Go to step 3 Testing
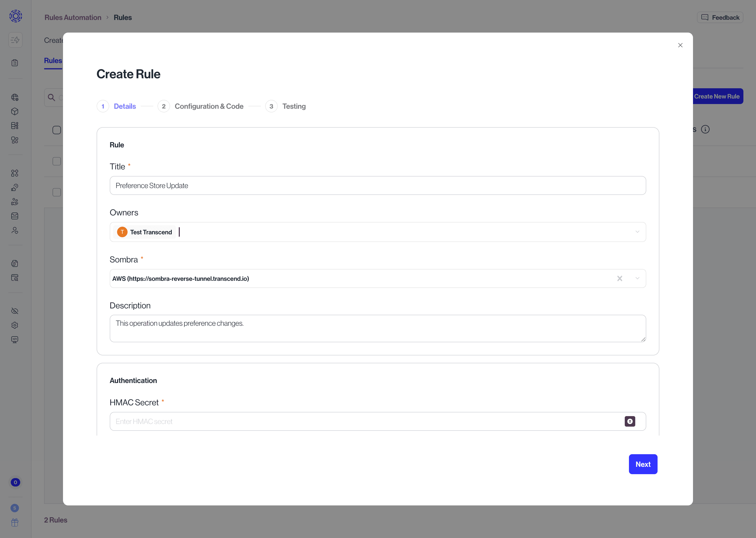Viewport: 756px width, 538px height. (286, 106)
